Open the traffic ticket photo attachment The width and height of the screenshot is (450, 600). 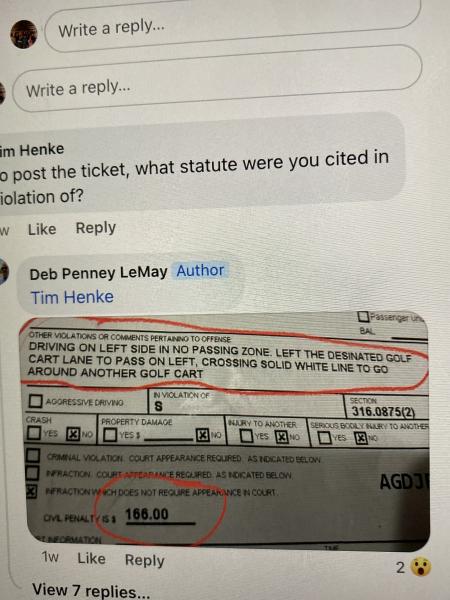coord(226,430)
